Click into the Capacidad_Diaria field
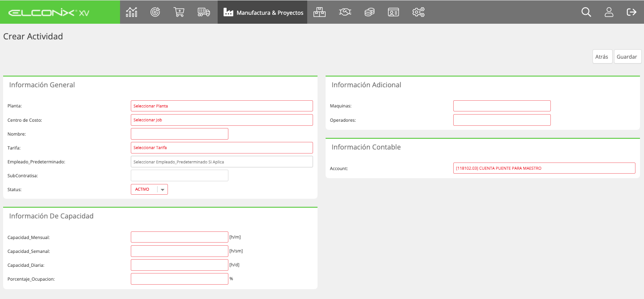 click(x=180, y=265)
